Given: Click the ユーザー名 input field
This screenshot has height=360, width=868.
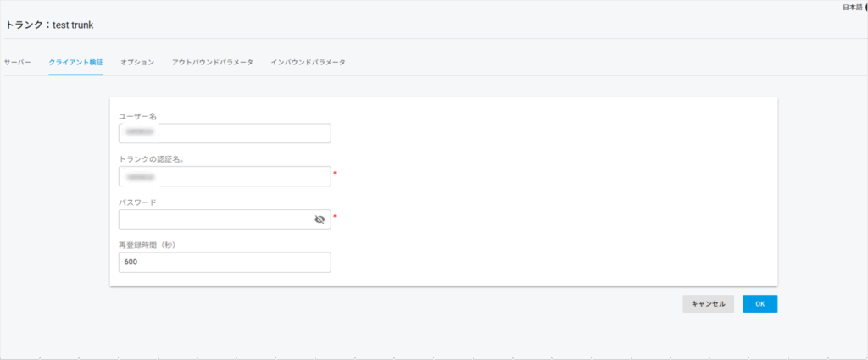Looking at the screenshot, I should point(225,134).
